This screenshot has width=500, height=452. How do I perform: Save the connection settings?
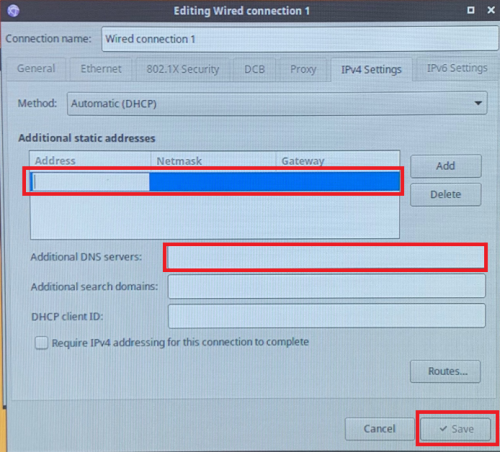456,429
